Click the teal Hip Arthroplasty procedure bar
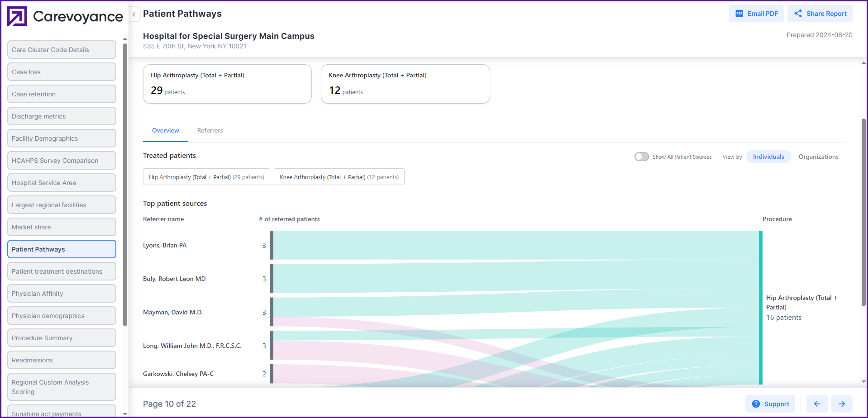 (761, 308)
